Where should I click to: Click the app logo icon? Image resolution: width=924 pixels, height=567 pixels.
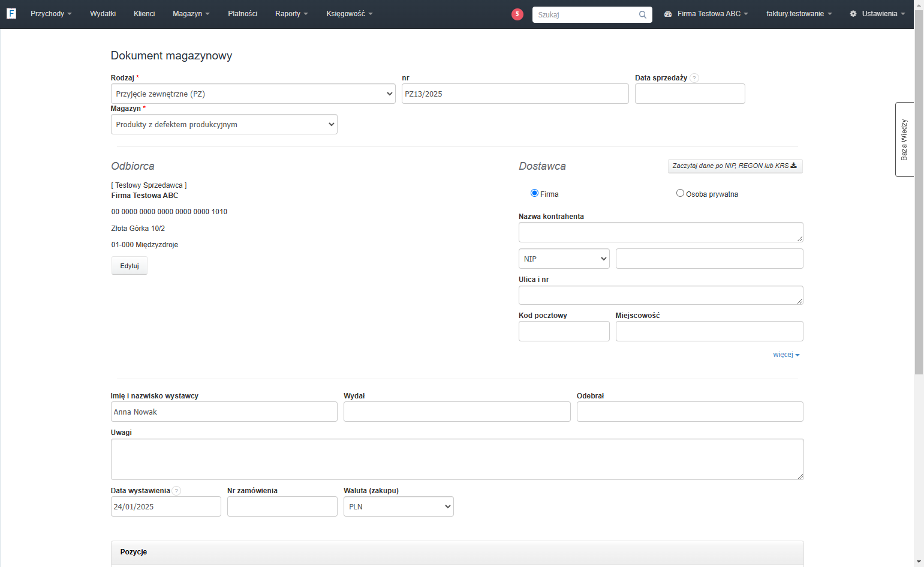(11, 13)
